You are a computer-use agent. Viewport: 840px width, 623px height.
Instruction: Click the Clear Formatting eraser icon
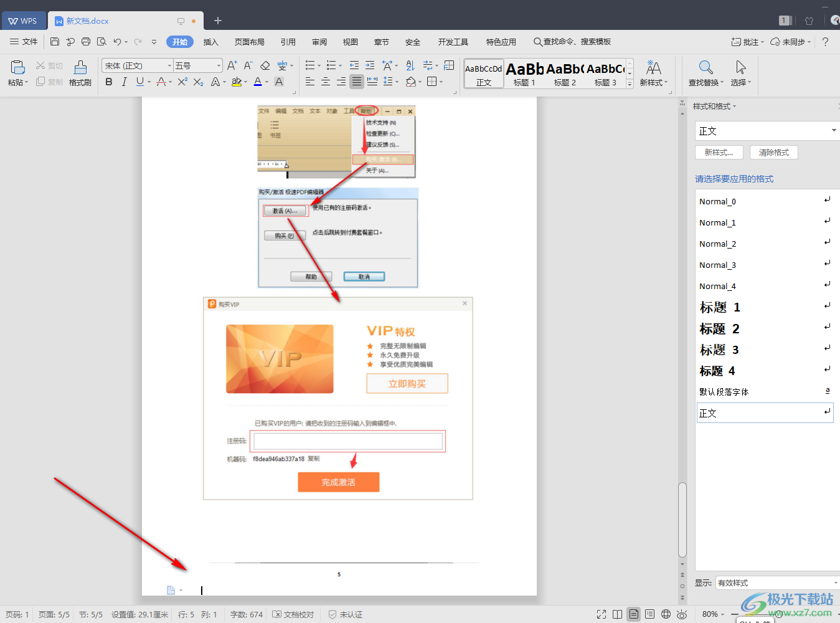point(265,65)
